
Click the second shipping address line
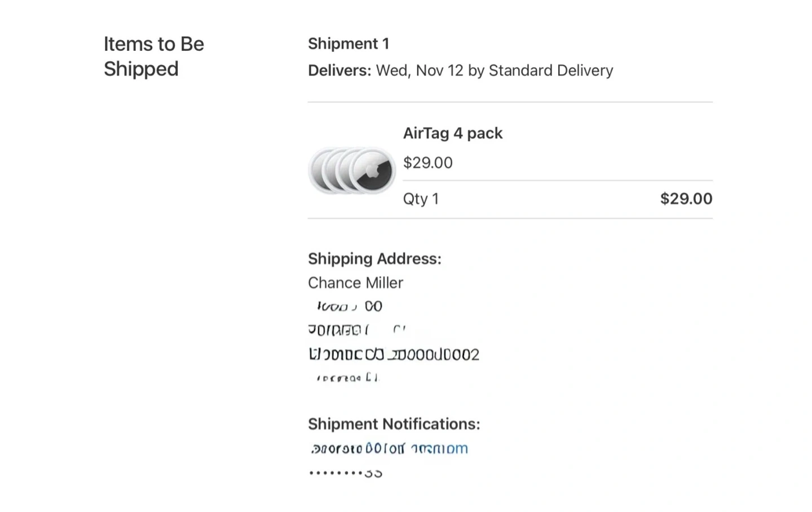(x=356, y=330)
